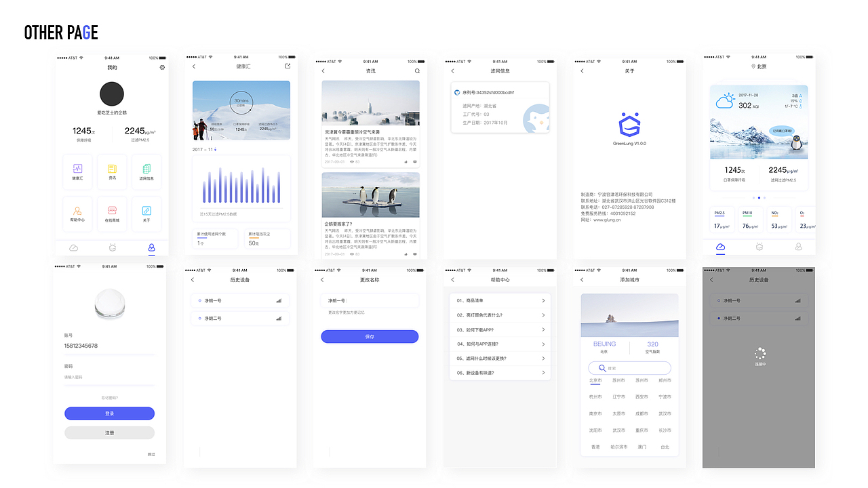Switch to G logo tab on 北京 screen

coord(759,247)
